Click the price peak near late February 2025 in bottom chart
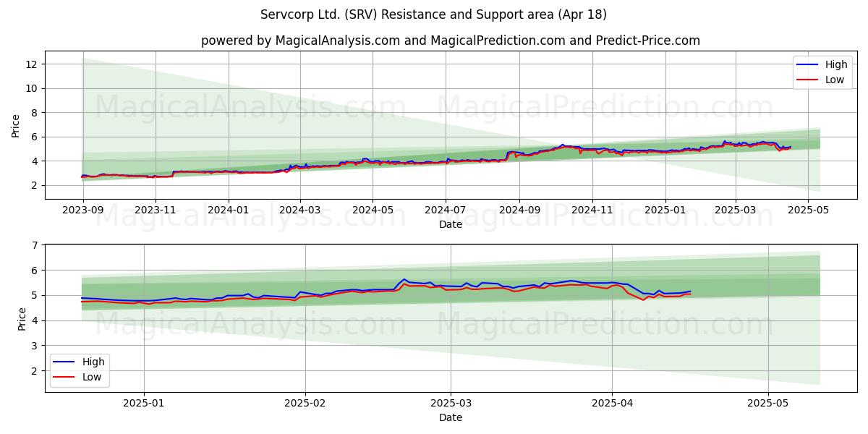The image size is (868, 434). pos(404,279)
